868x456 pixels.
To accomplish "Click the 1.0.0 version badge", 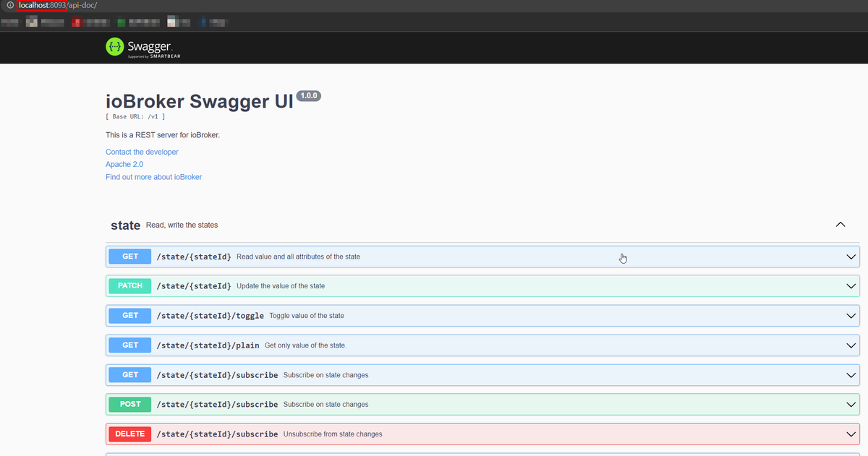I will tap(309, 96).
